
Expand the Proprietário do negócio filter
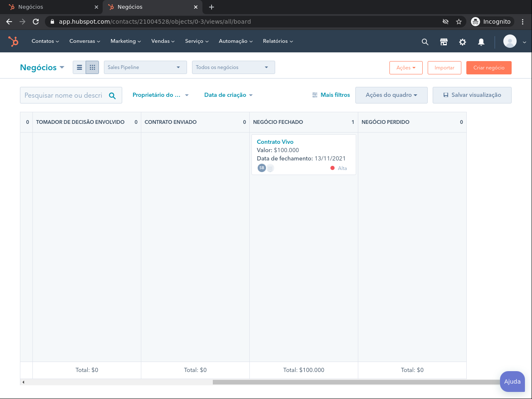160,95
